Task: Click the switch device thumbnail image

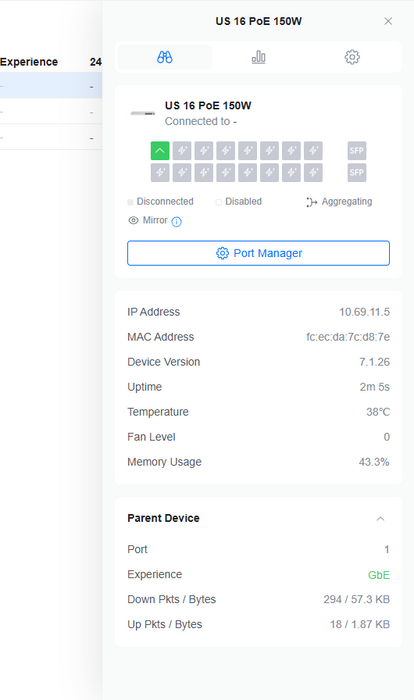Action: [142, 114]
